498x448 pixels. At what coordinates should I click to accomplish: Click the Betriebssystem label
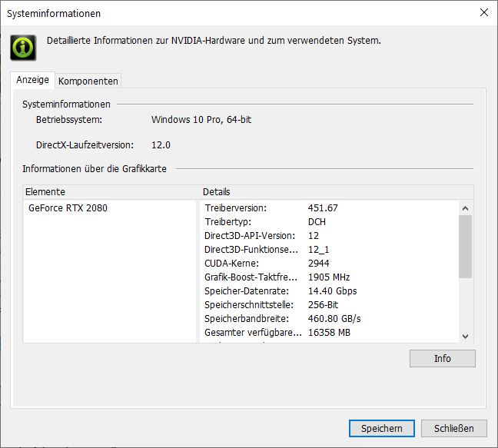(x=69, y=120)
